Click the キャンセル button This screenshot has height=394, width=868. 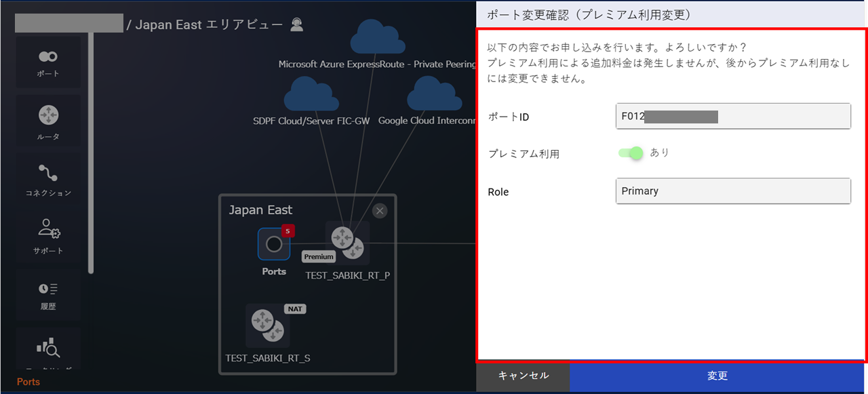(523, 376)
